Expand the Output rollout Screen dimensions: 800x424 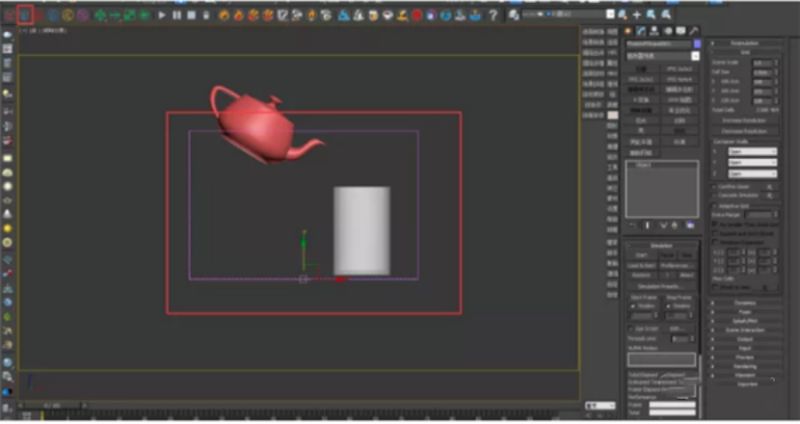[x=744, y=339]
